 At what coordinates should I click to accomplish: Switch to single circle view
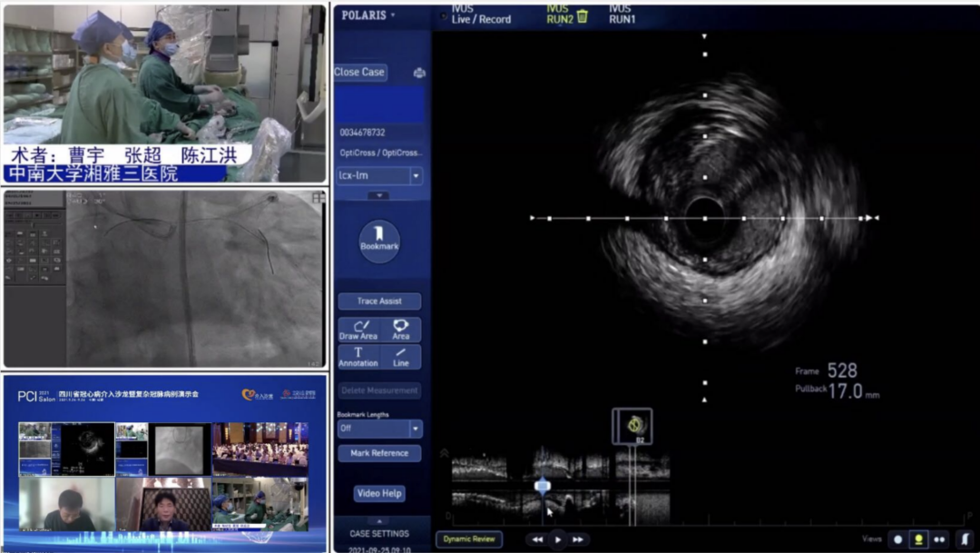pyautogui.click(x=898, y=538)
